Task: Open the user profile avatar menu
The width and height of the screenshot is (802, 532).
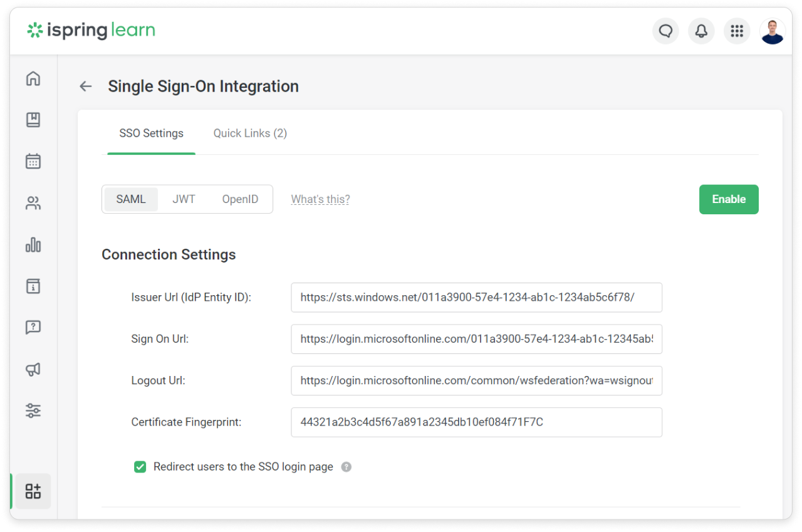Action: point(773,31)
